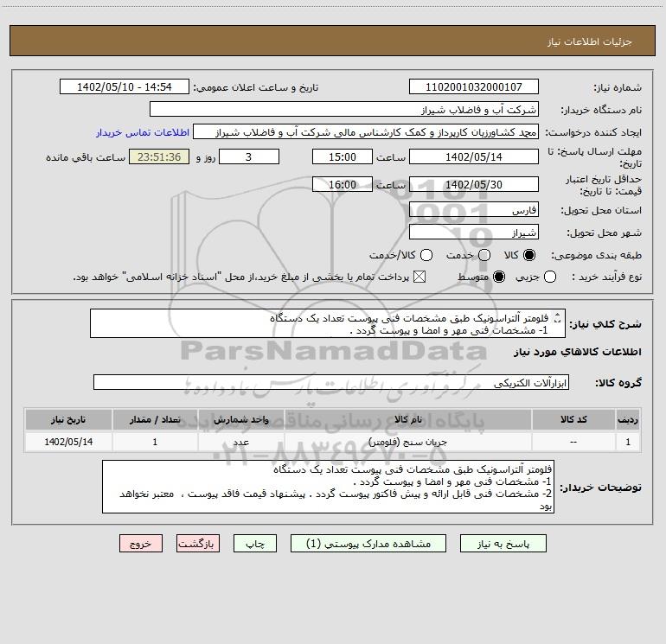The image size is (666, 644).
Task: Click the پاسخ به نیاز button
Action: coord(503,544)
